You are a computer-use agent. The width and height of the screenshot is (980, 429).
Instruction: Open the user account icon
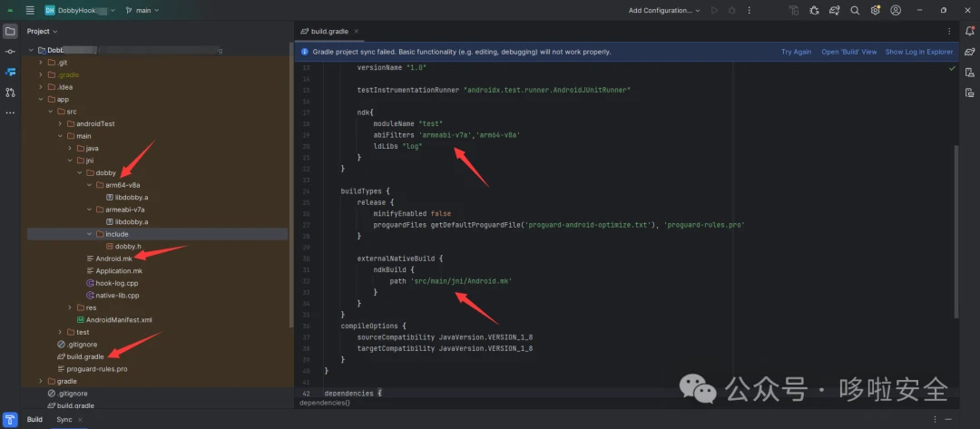(896, 10)
